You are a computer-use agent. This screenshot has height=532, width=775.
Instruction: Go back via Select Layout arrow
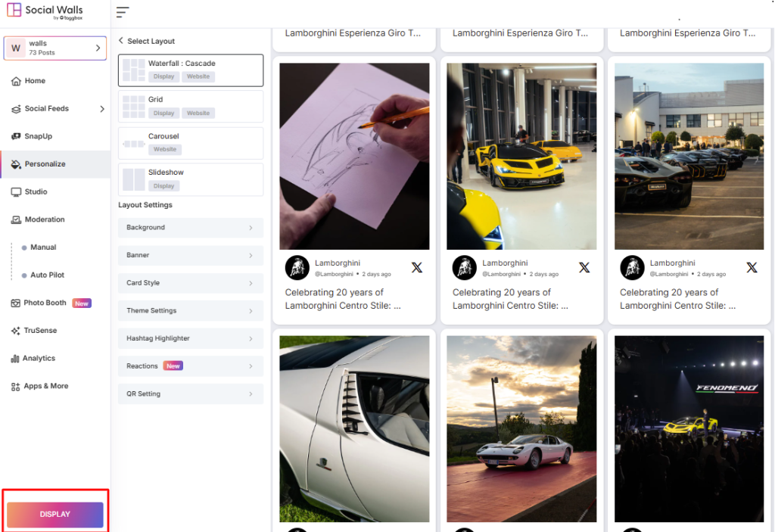coord(121,41)
